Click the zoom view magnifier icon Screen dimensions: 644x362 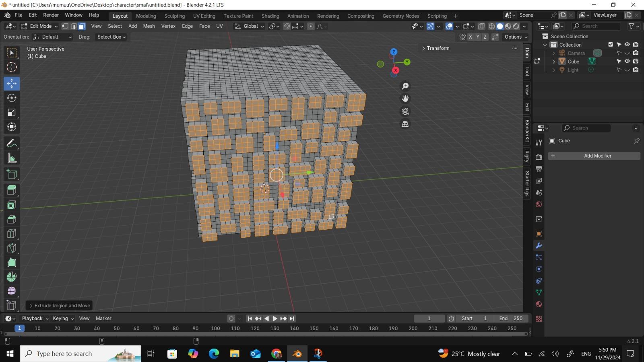tap(405, 86)
